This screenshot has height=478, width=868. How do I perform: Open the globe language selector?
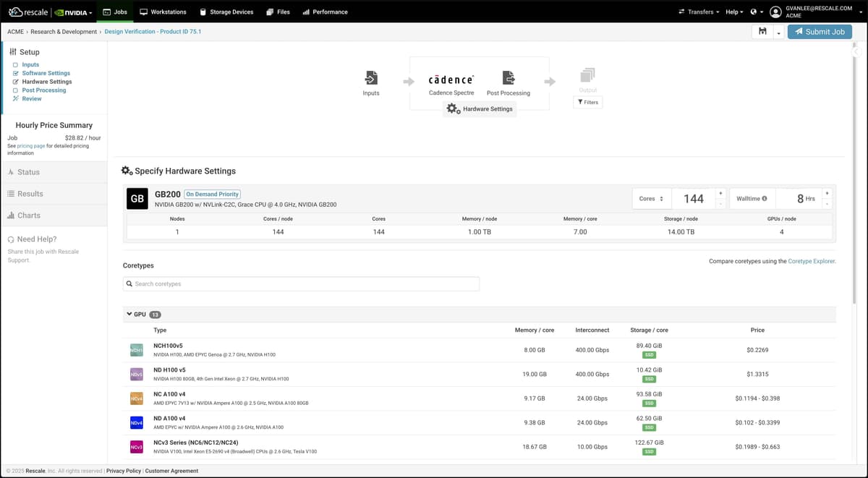pos(757,12)
